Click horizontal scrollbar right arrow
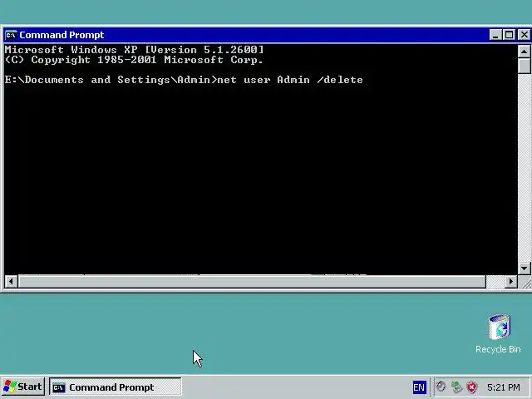The image size is (532, 399). tap(511, 281)
